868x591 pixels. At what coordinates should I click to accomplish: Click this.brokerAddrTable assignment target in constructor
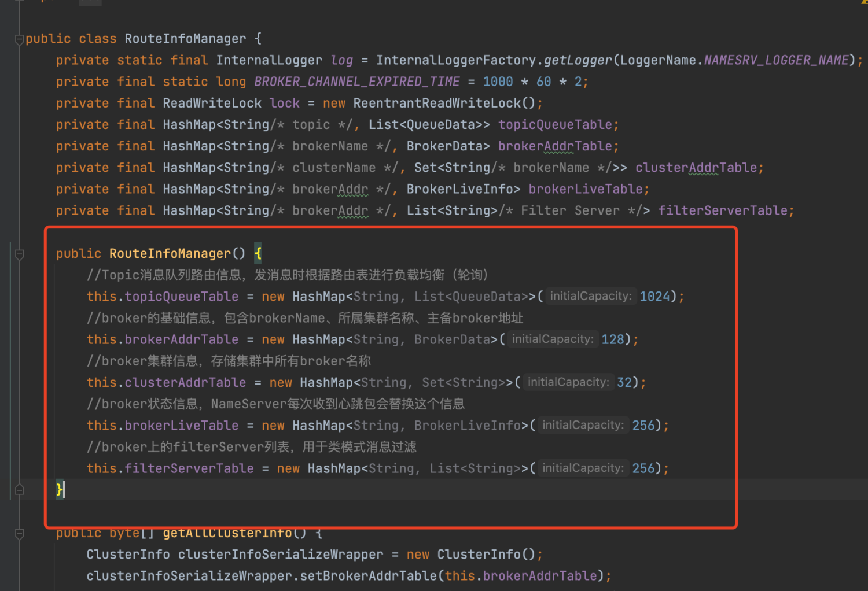[x=162, y=339]
